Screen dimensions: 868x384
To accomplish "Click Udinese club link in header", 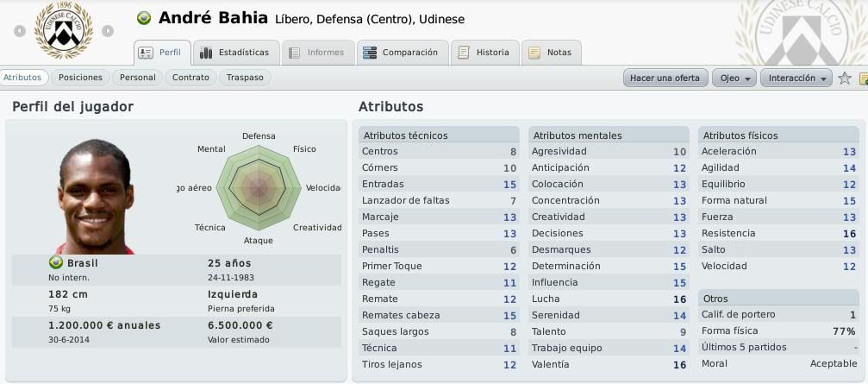I will coord(441,19).
